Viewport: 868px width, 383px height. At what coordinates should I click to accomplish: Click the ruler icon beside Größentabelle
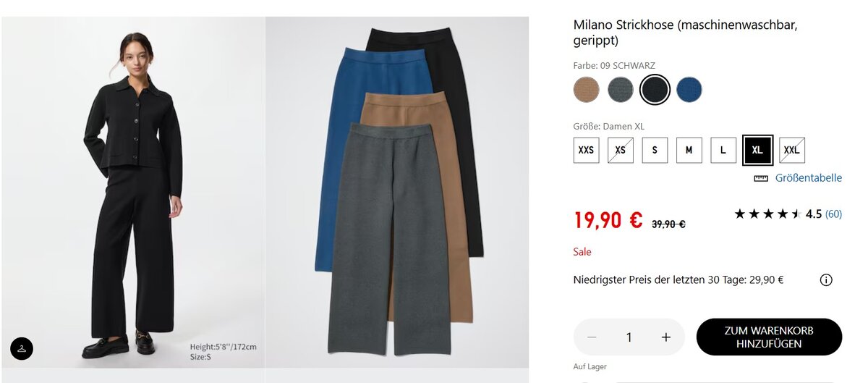[x=760, y=178]
